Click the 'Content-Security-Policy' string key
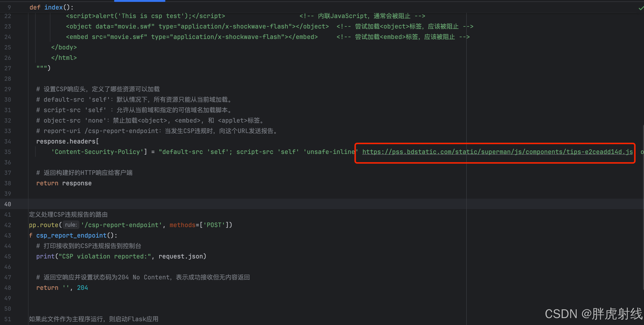The height and width of the screenshot is (325, 644). click(97, 152)
